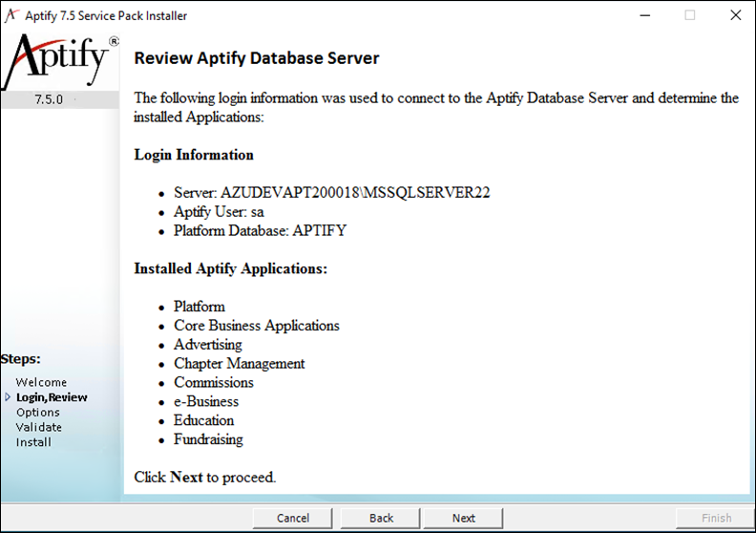Click the Login Information heading
The image size is (756, 533).
[x=194, y=155]
